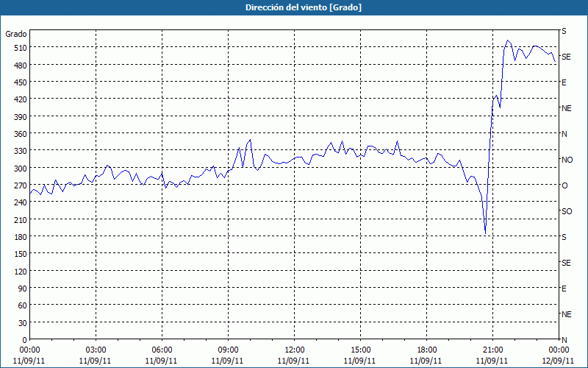Select the 18:00 time axis label

click(x=427, y=350)
